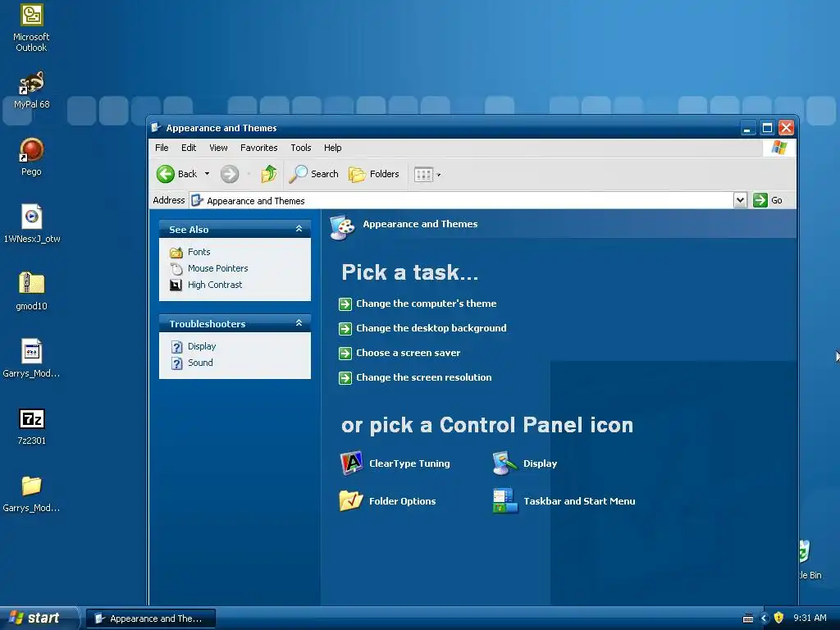
Task: Open the Search pane from toolbar
Action: click(314, 174)
